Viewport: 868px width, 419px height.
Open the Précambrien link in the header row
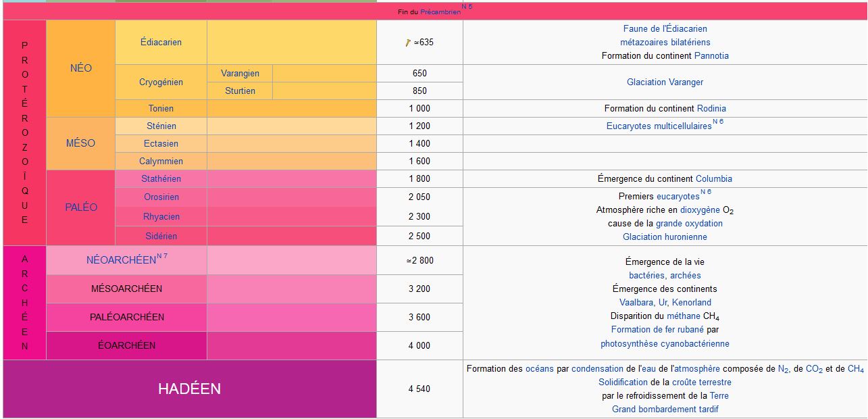coord(440,12)
